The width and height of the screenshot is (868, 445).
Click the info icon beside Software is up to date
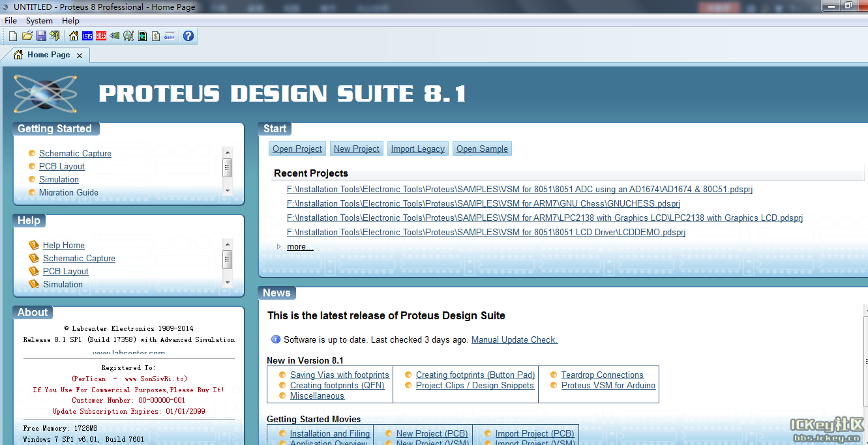[277, 339]
